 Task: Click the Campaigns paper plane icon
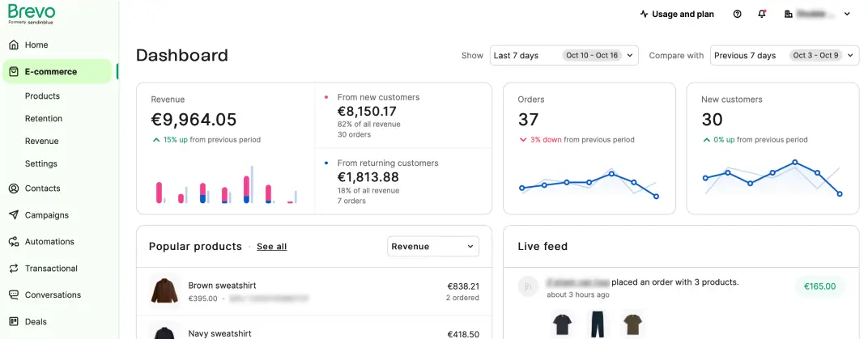[x=14, y=215]
